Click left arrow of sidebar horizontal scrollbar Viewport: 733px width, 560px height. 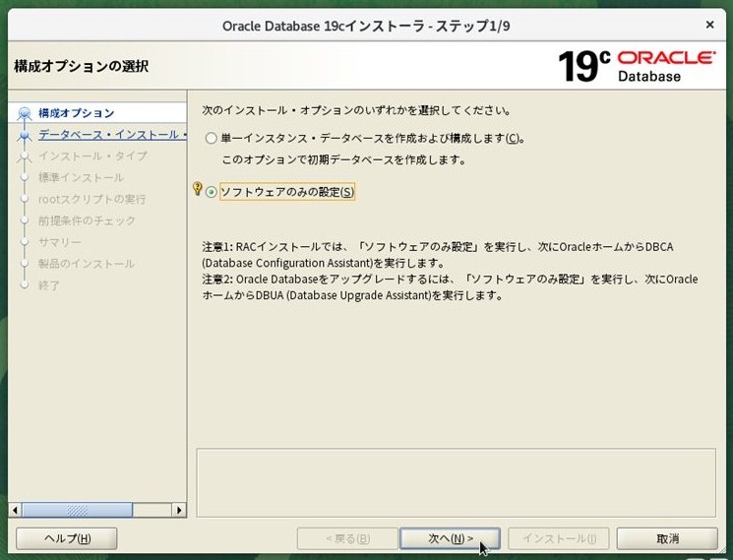[x=15, y=510]
